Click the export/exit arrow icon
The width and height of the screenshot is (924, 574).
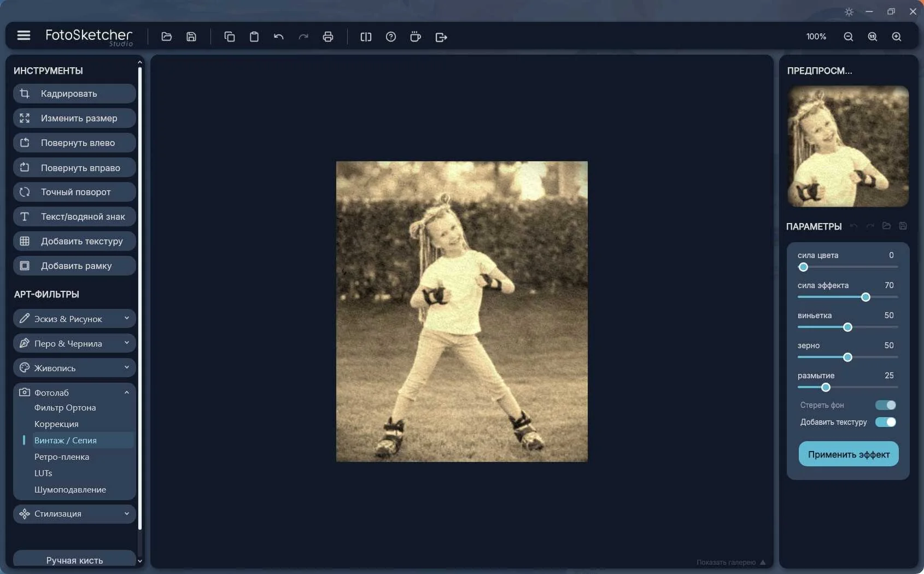(x=441, y=37)
